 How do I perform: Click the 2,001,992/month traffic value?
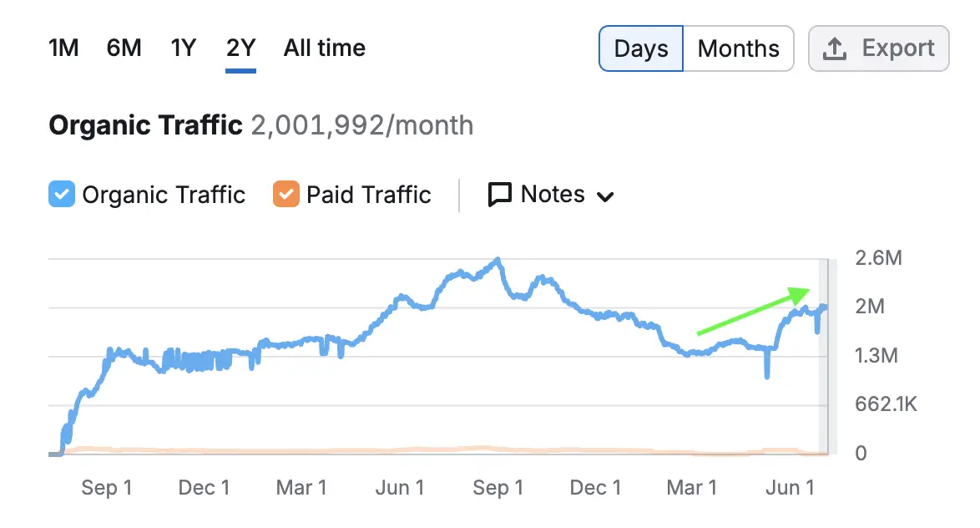coord(362,125)
